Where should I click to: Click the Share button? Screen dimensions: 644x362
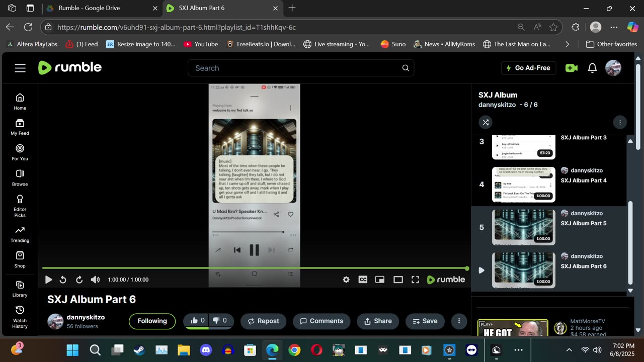click(x=378, y=321)
